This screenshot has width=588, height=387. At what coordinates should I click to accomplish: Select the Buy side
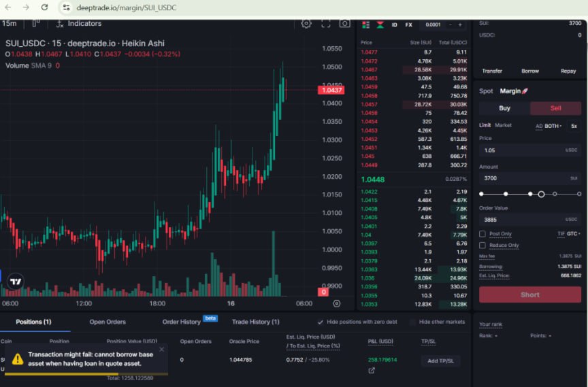[504, 108]
